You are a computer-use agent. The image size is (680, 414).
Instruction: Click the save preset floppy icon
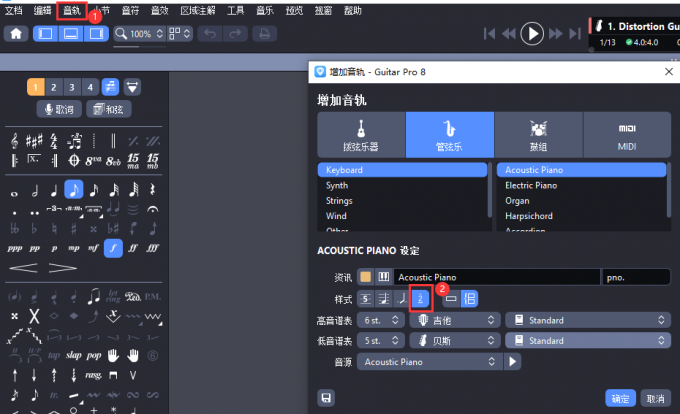click(x=326, y=398)
